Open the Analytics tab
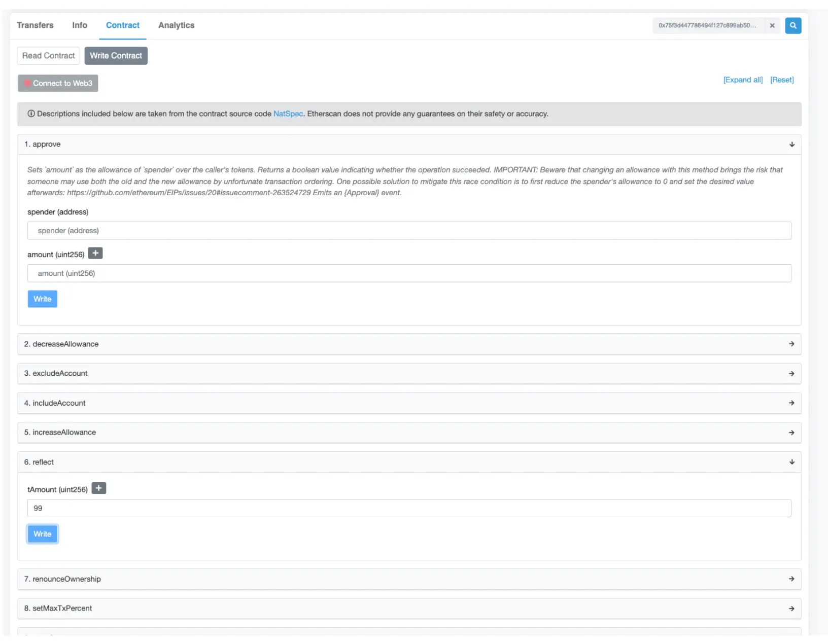The width and height of the screenshot is (828, 644). click(x=176, y=25)
